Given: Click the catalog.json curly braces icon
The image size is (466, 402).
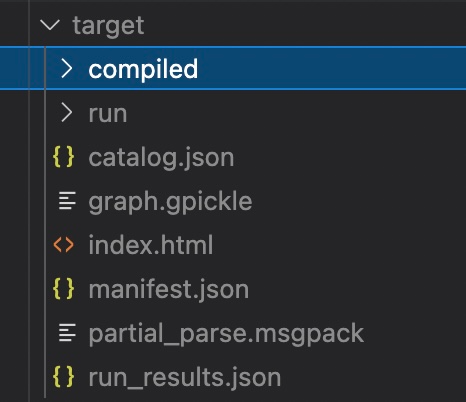Looking at the screenshot, I should [x=63, y=157].
